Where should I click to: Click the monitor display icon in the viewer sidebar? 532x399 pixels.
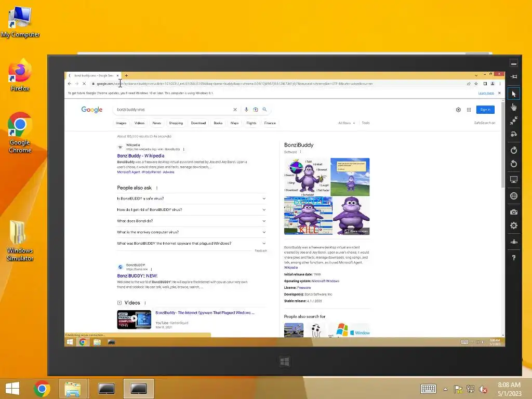coord(514,180)
